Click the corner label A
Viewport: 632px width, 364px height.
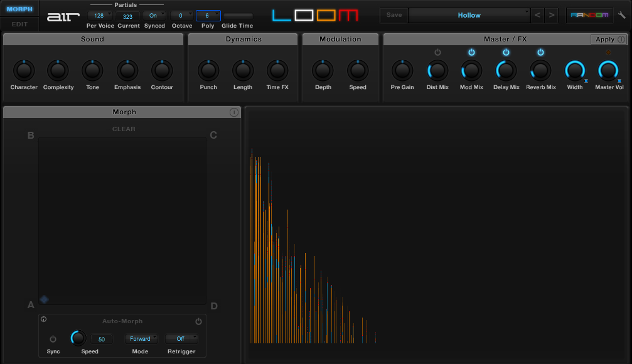[31, 305]
